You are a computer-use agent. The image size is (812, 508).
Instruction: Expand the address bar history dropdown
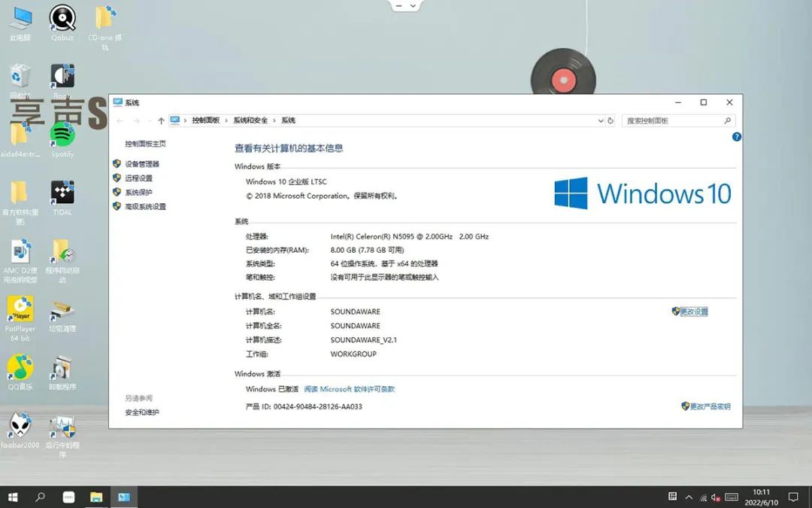click(600, 120)
